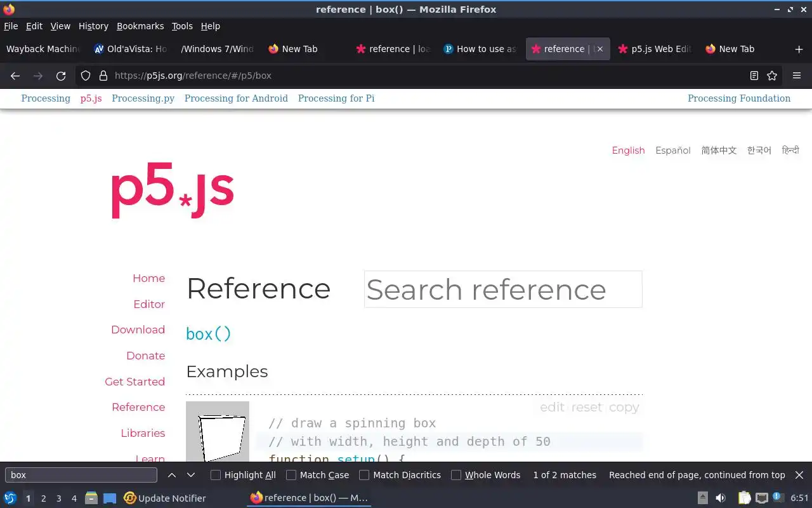Click copy button on code example
Viewport: 812px width, 508px height.
coord(624,408)
